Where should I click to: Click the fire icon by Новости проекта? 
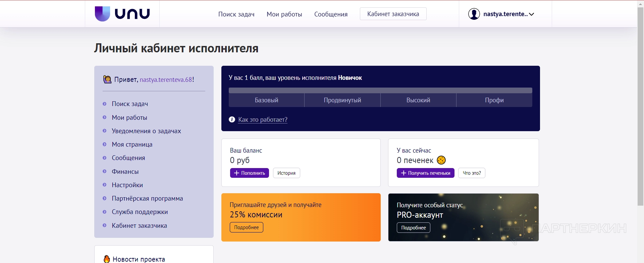coord(107,259)
